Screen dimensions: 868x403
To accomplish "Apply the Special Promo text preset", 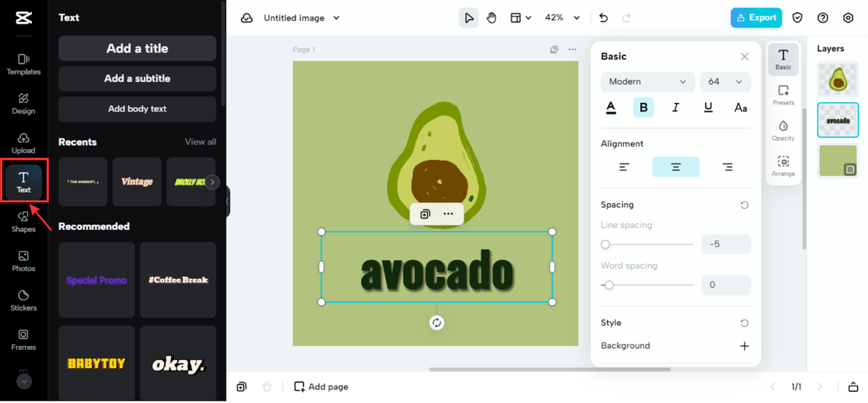I will pyautogui.click(x=96, y=280).
